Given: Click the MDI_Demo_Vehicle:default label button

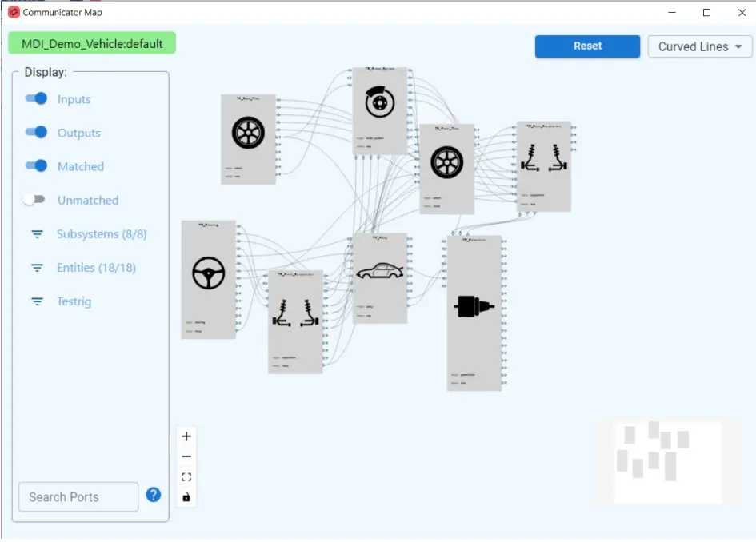Looking at the screenshot, I should tap(92, 43).
